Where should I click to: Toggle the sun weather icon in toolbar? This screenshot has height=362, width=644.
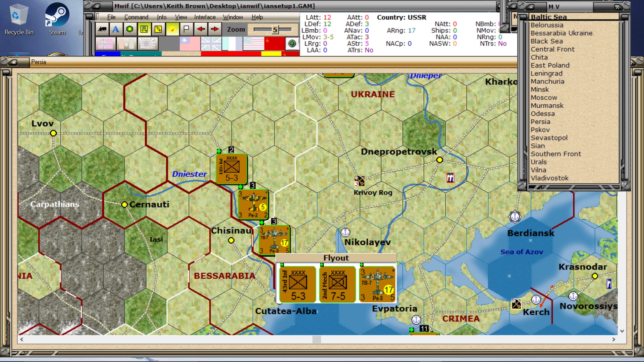[x=172, y=29]
